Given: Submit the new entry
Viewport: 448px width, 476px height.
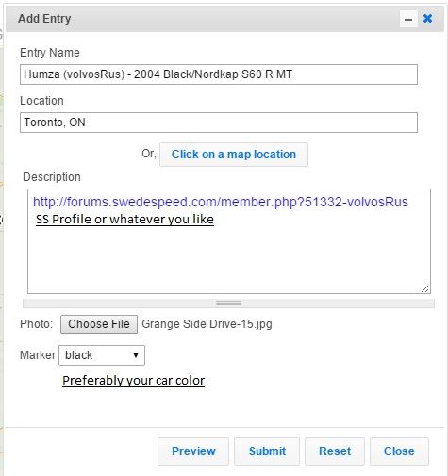Looking at the screenshot, I should (x=267, y=451).
